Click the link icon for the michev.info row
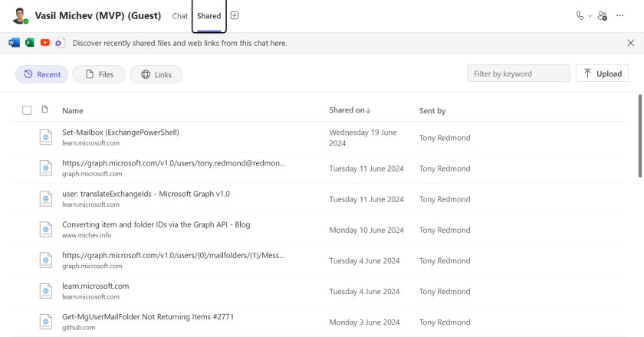The width and height of the screenshot is (644, 337). coord(46,230)
